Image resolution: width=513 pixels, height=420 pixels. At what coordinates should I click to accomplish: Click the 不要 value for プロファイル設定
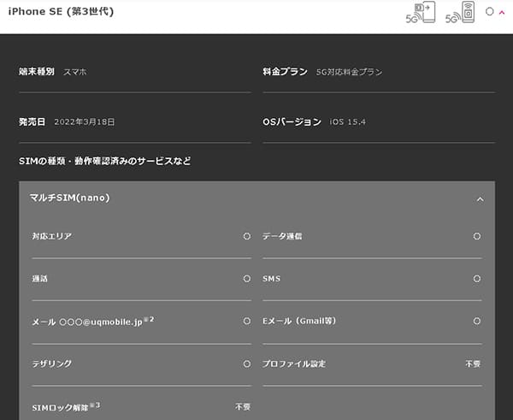pos(473,364)
